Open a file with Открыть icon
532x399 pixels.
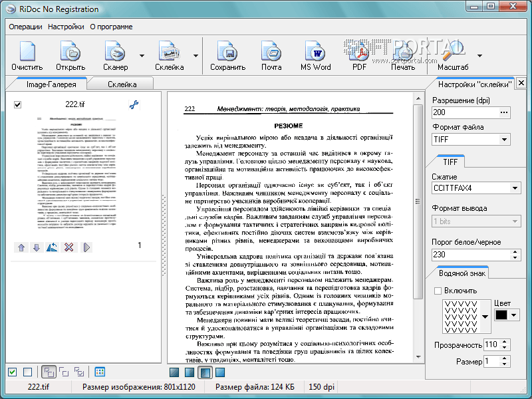[70, 56]
